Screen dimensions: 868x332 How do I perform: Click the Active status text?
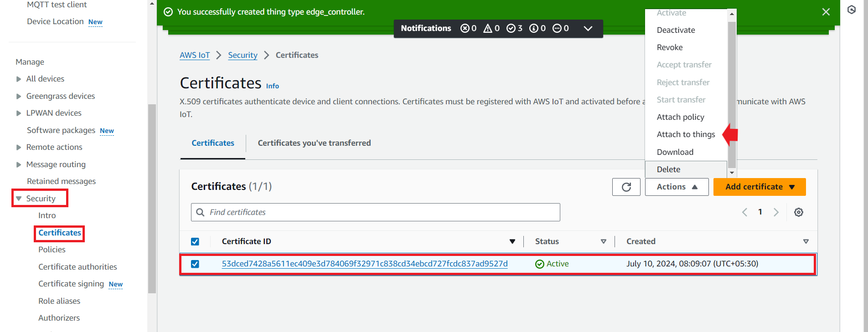[x=558, y=264]
